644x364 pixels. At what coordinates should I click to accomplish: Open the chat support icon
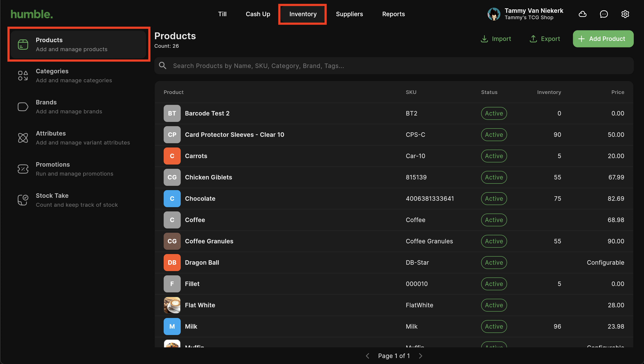click(604, 14)
